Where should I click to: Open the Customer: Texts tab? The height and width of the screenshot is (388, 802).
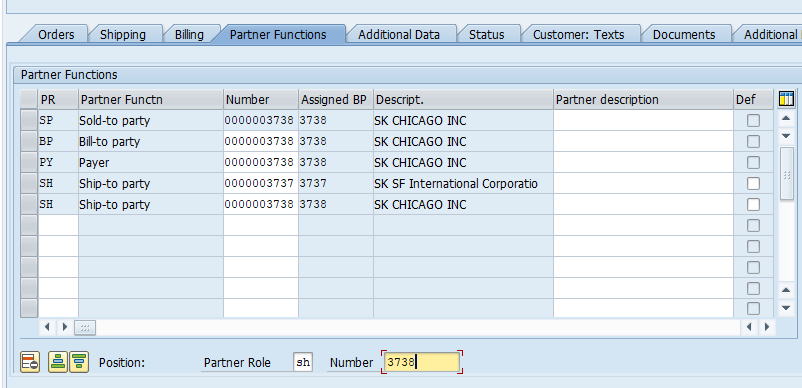(x=578, y=35)
